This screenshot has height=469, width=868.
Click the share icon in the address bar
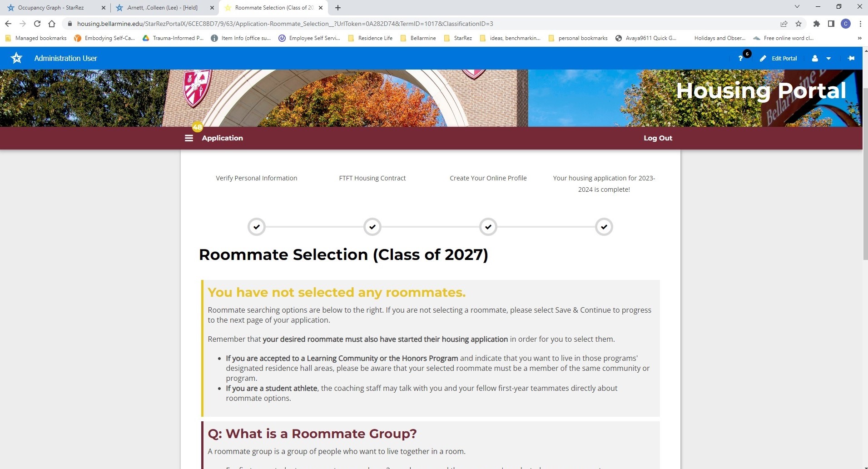[x=783, y=24]
